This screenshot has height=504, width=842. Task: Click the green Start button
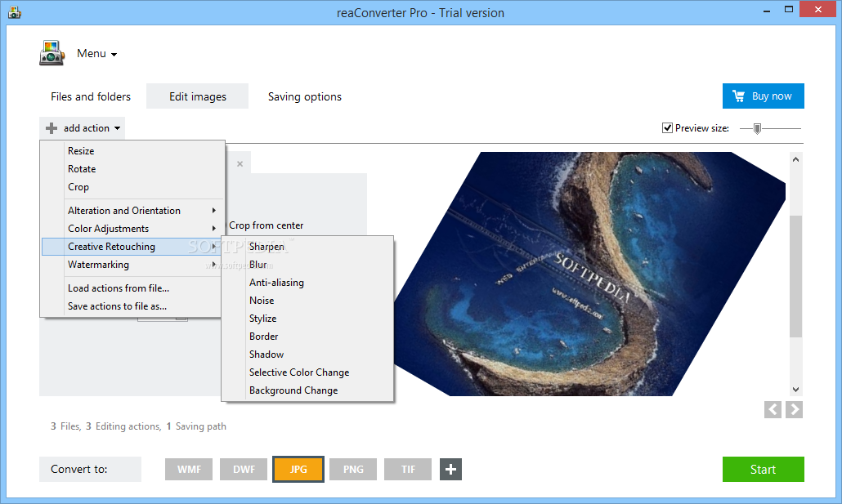pos(763,470)
